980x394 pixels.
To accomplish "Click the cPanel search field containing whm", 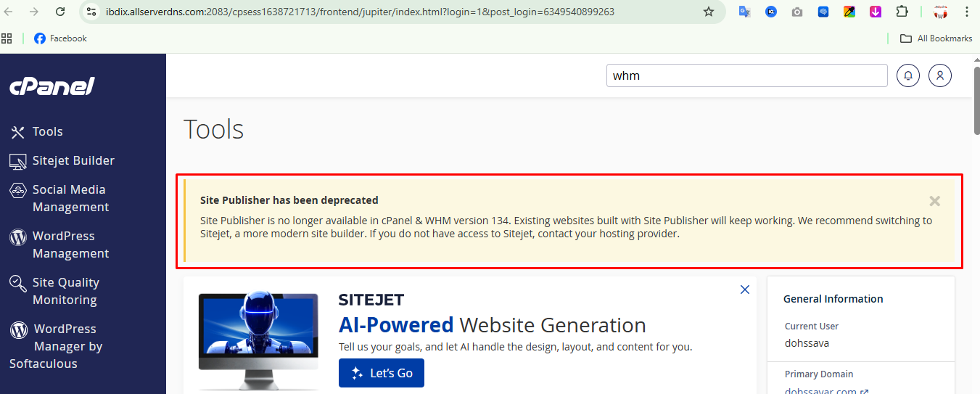I will [746, 75].
